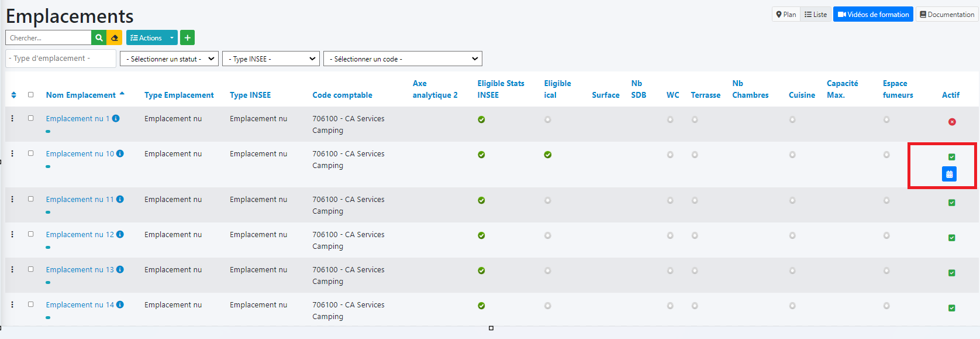Switch to the Plan view
This screenshot has height=339, width=980.
[786, 15]
